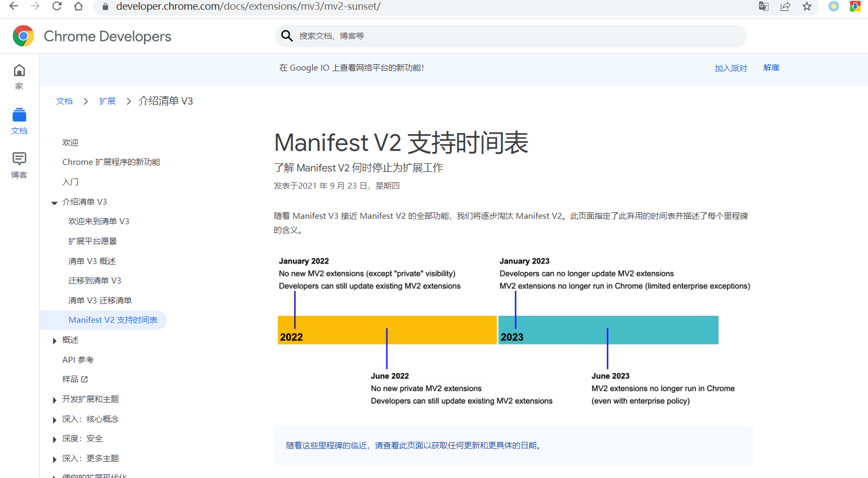
Task: Click the blue 随着这些里程碑的临近 notice text
Action: [x=414, y=446]
